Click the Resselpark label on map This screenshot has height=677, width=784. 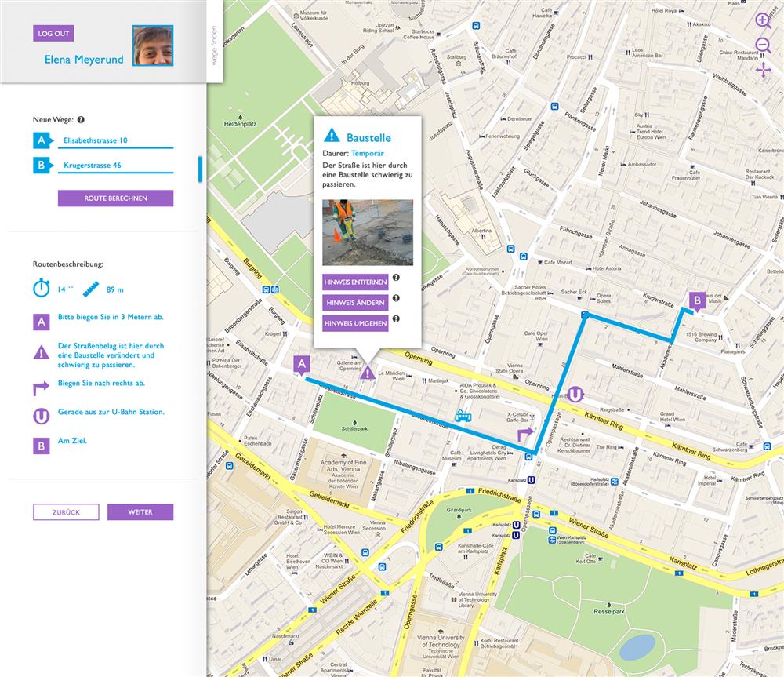[609, 611]
